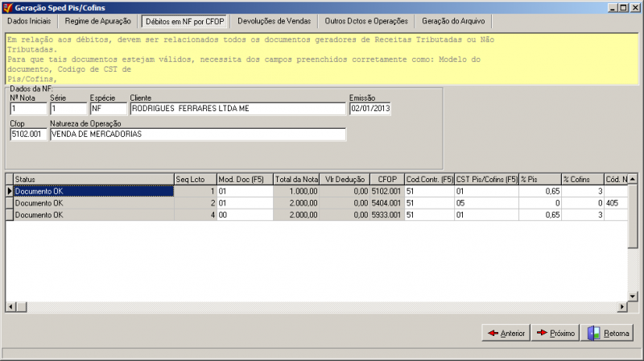Select Débitos em NF por CFOP tab

pos(185,22)
